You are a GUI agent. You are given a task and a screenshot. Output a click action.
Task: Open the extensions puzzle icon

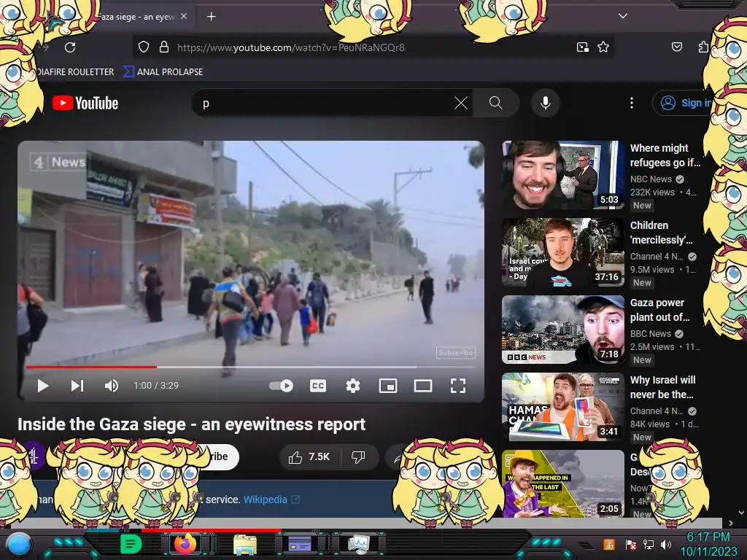point(704,47)
